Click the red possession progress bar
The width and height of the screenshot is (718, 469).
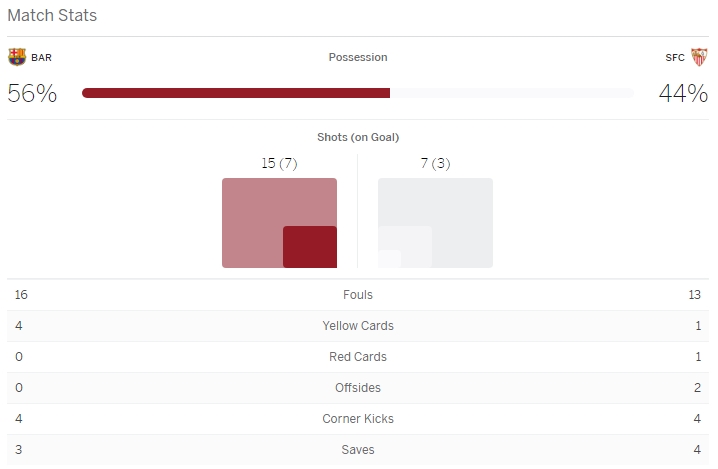[236, 93]
